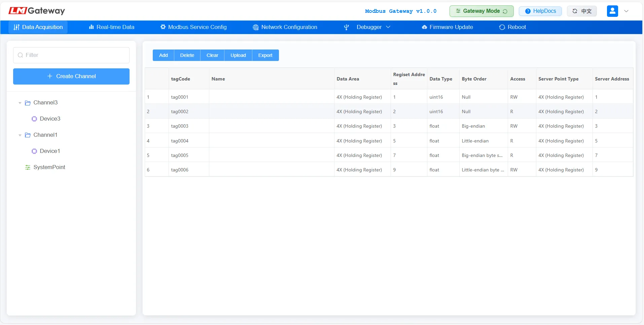Open the Modbus Service Config tab
The width and height of the screenshot is (644, 325).
click(x=193, y=27)
